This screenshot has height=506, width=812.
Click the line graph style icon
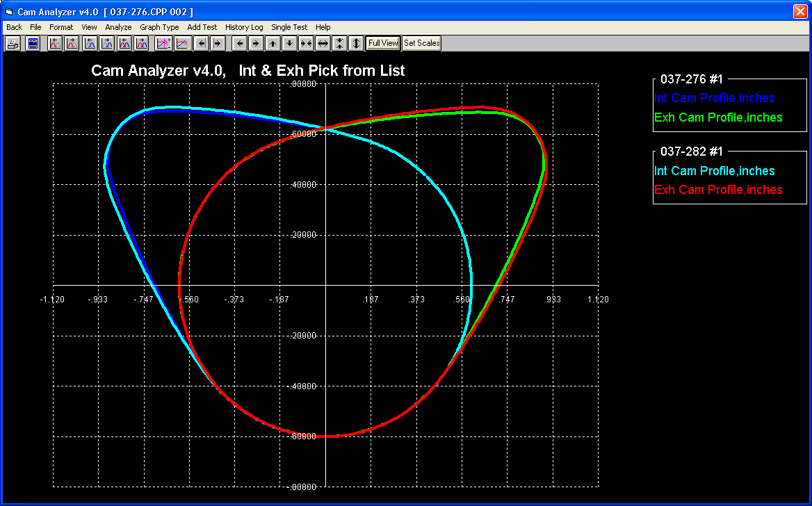181,44
